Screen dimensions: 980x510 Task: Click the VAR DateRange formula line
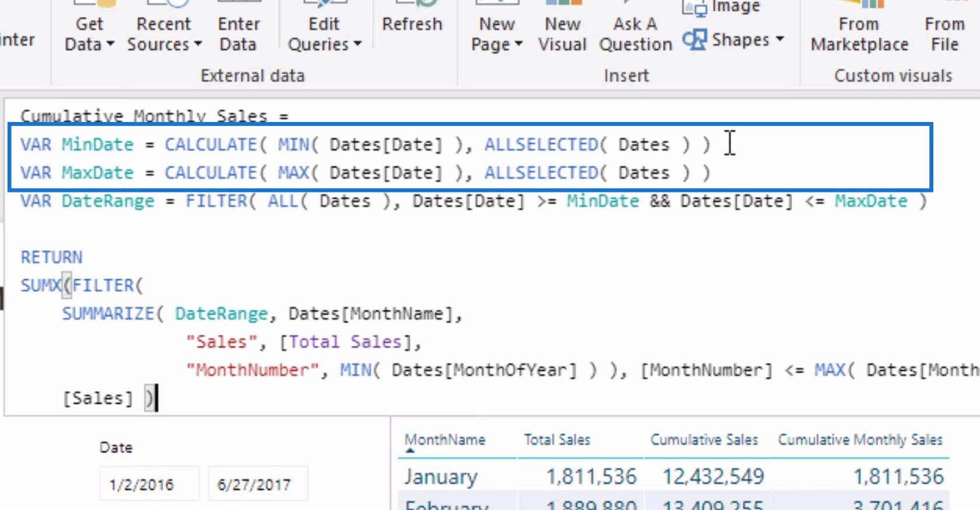[474, 201]
